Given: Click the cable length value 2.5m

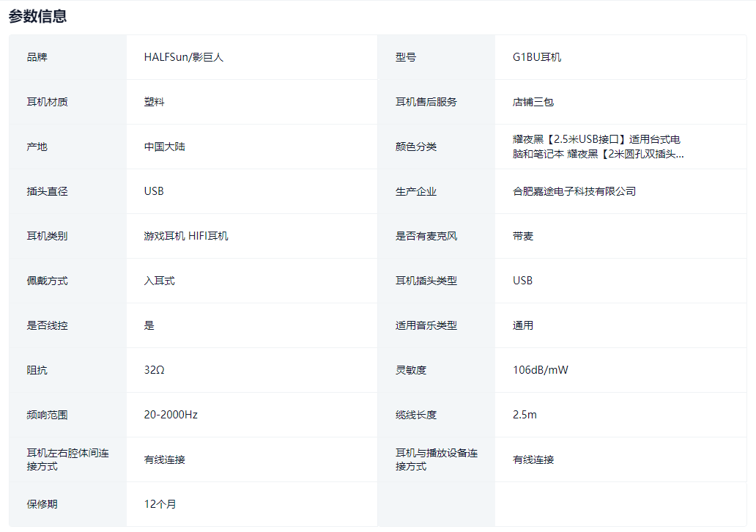Looking at the screenshot, I should 525,415.
